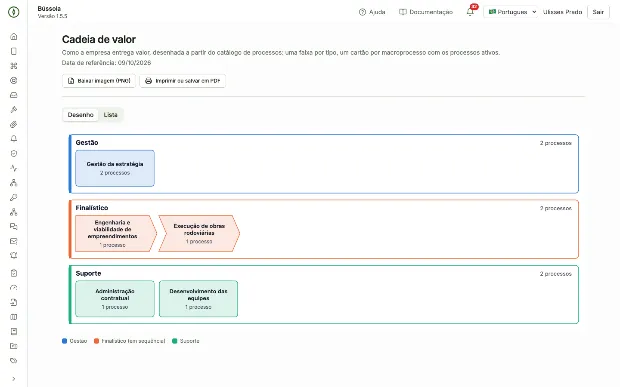This screenshot has width=620, height=387.
Task: Click the Gestão lane process count
Action: [556, 143]
